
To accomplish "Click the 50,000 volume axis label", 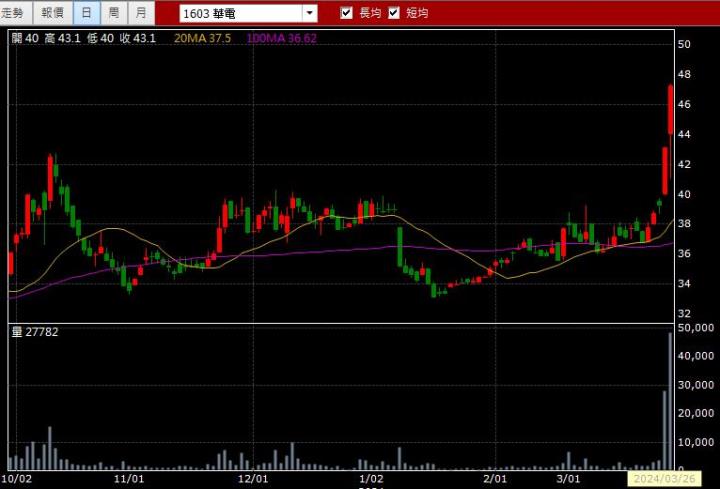I will pyautogui.click(x=696, y=328).
